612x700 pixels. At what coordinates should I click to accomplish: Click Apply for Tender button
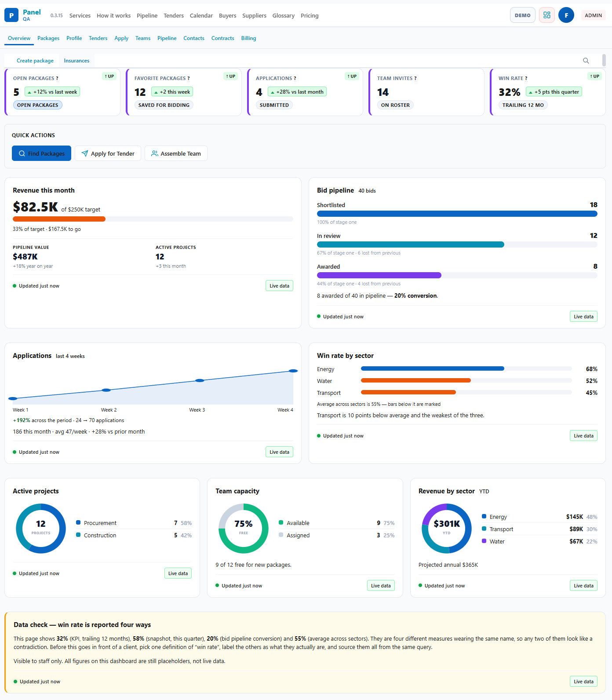(x=108, y=153)
